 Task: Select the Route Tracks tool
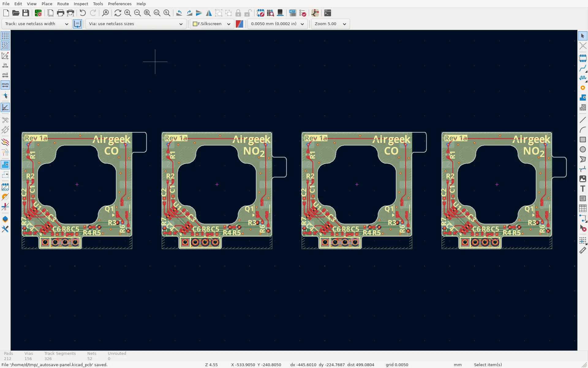pyautogui.click(x=583, y=68)
